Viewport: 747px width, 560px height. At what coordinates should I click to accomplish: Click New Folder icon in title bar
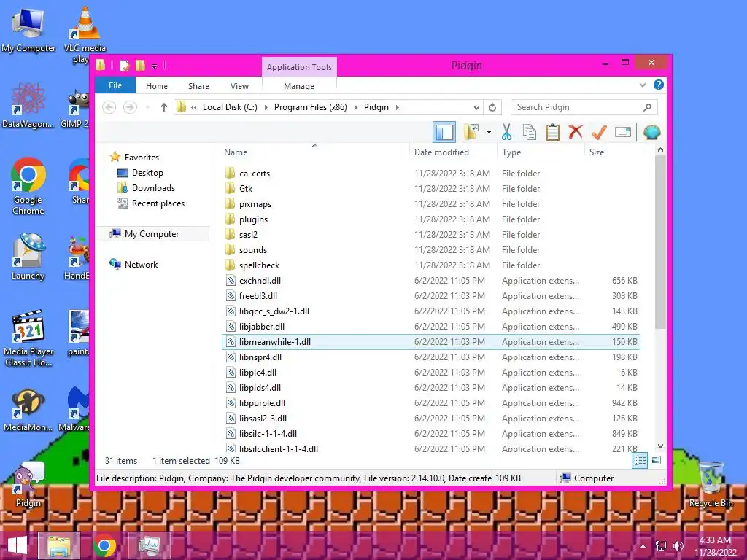pyautogui.click(x=141, y=65)
